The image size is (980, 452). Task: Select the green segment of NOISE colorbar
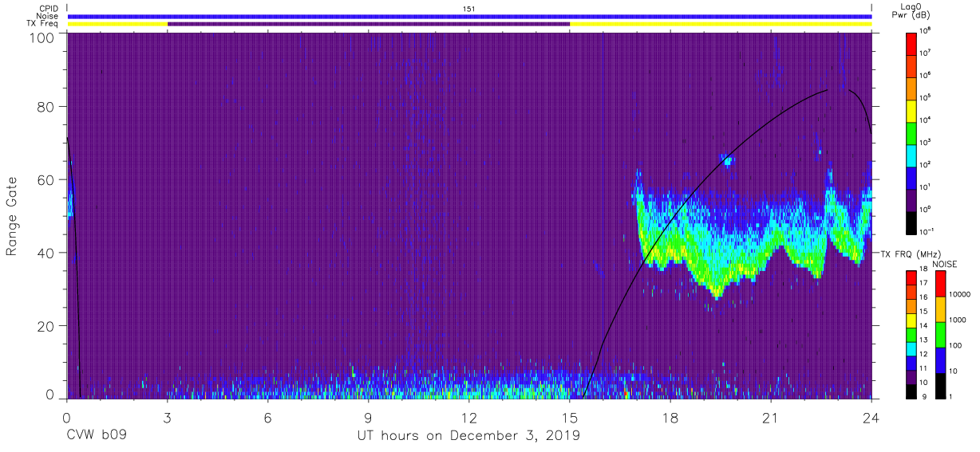pos(941,335)
